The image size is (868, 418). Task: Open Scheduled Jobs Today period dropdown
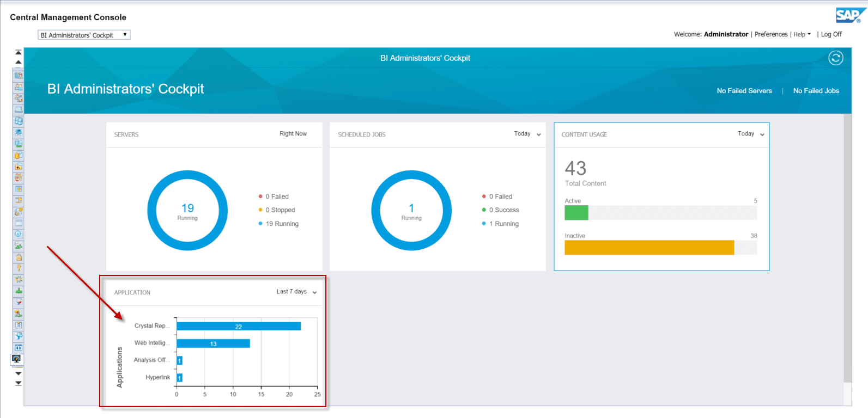(527, 134)
